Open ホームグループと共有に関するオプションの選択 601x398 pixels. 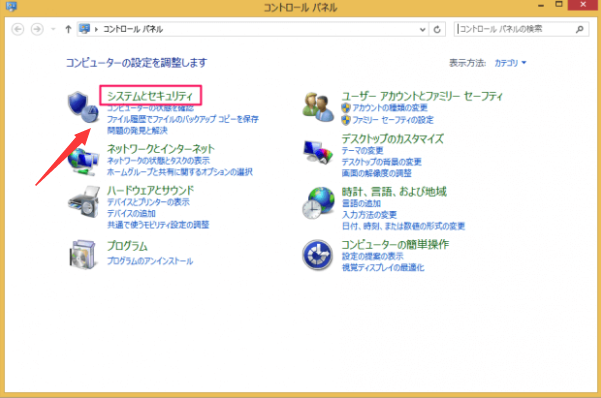click(x=180, y=171)
